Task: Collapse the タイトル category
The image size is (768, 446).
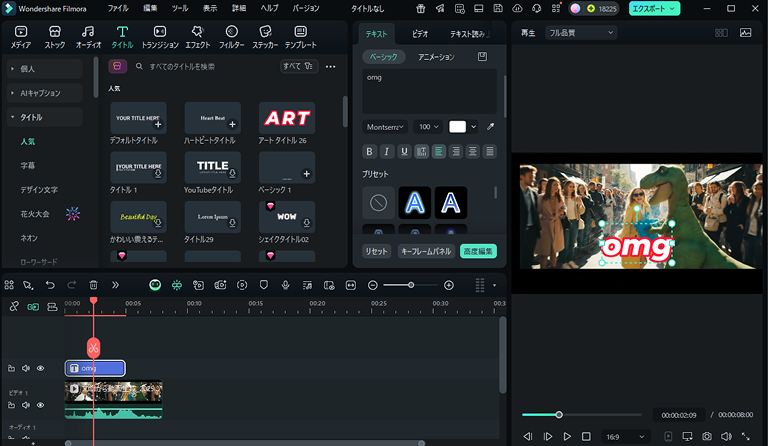Action: tap(45, 117)
